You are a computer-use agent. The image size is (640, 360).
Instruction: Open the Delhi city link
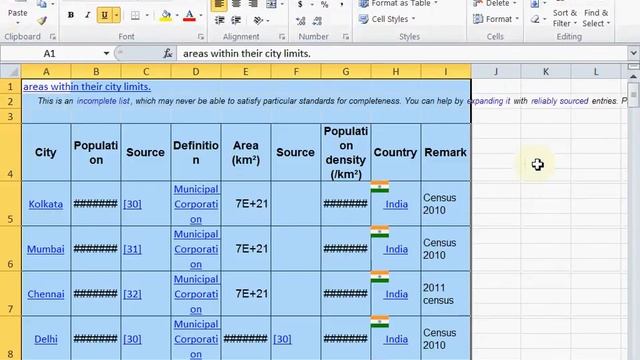(x=46, y=339)
